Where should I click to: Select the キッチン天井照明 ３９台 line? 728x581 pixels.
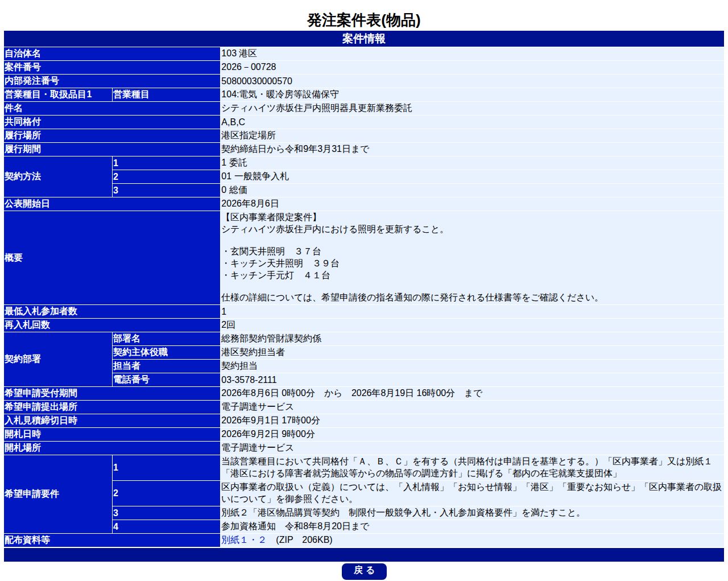point(280,263)
